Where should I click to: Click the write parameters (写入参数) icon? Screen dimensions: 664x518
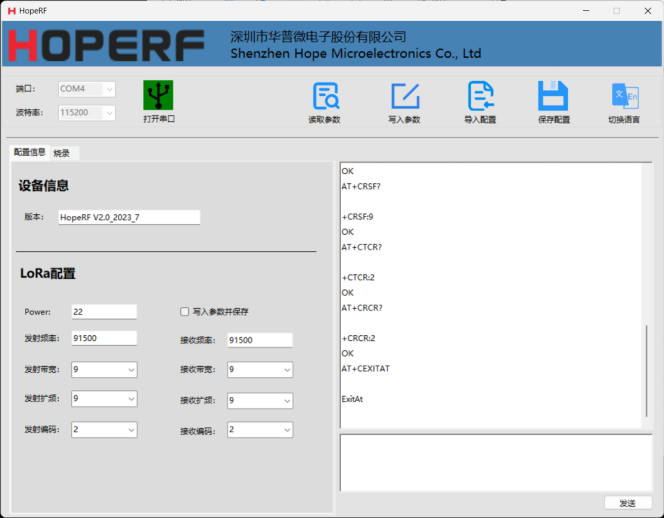click(404, 96)
